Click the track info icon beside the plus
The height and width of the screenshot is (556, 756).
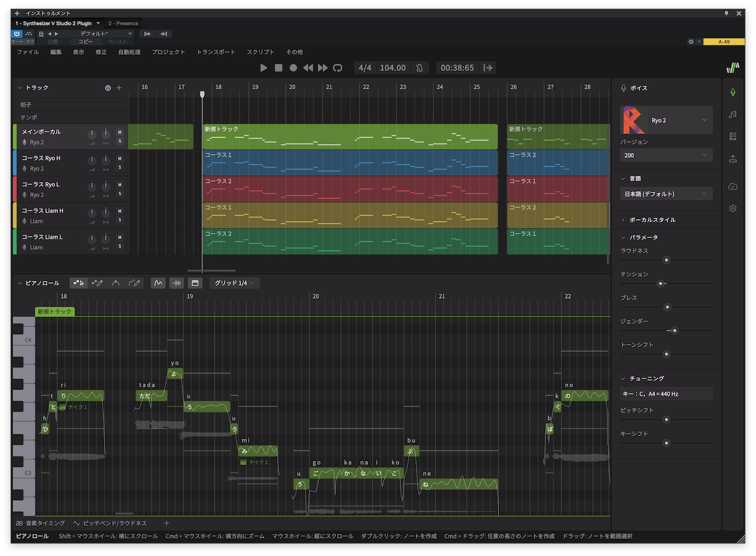pos(108,87)
